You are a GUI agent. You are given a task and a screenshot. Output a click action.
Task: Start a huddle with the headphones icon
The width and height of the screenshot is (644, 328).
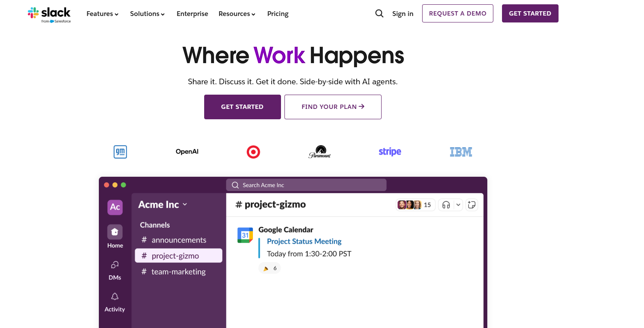(x=445, y=204)
